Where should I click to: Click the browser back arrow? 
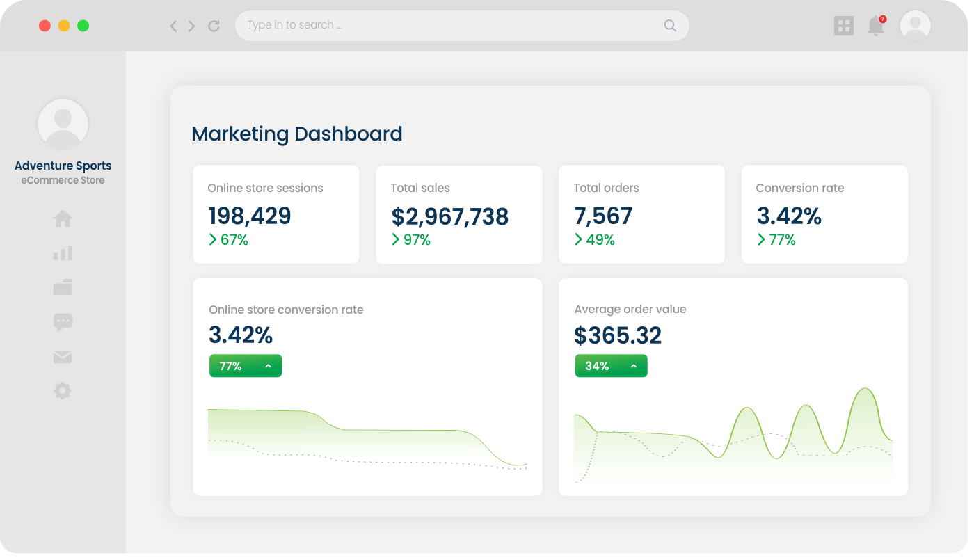click(173, 26)
